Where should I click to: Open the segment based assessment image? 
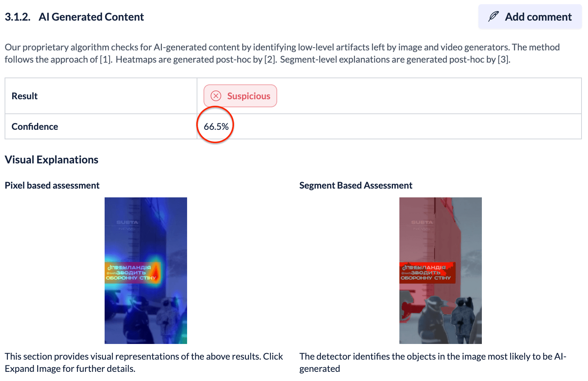pyautogui.click(x=440, y=270)
